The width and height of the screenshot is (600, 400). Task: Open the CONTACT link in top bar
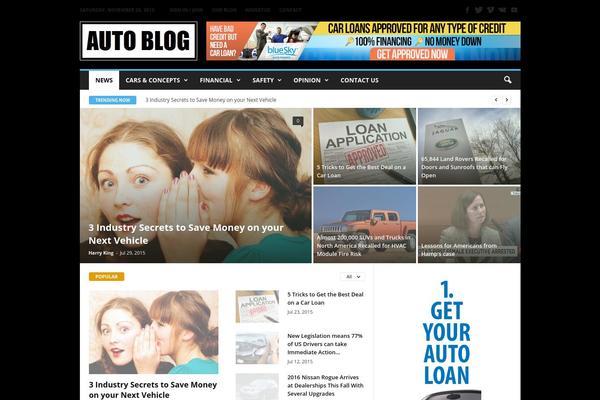(x=290, y=10)
